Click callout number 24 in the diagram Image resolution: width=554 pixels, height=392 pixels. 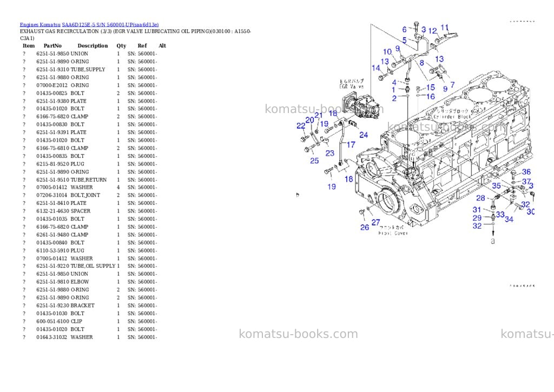click(364, 135)
